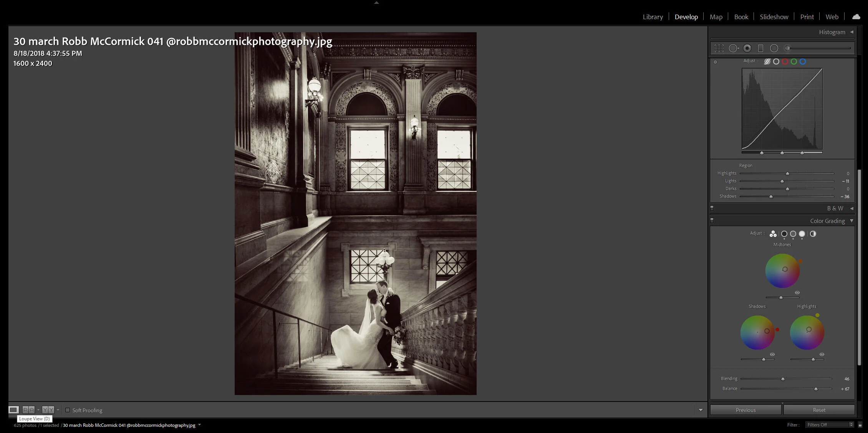
Task: Toggle visibility of Midtones color grading effect
Action: click(796, 293)
